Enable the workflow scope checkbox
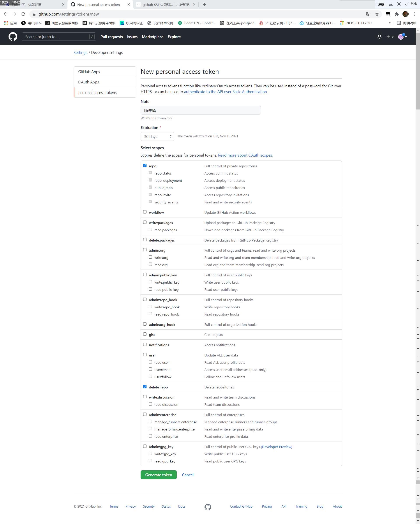420x524 pixels. (x=145, y=212)
